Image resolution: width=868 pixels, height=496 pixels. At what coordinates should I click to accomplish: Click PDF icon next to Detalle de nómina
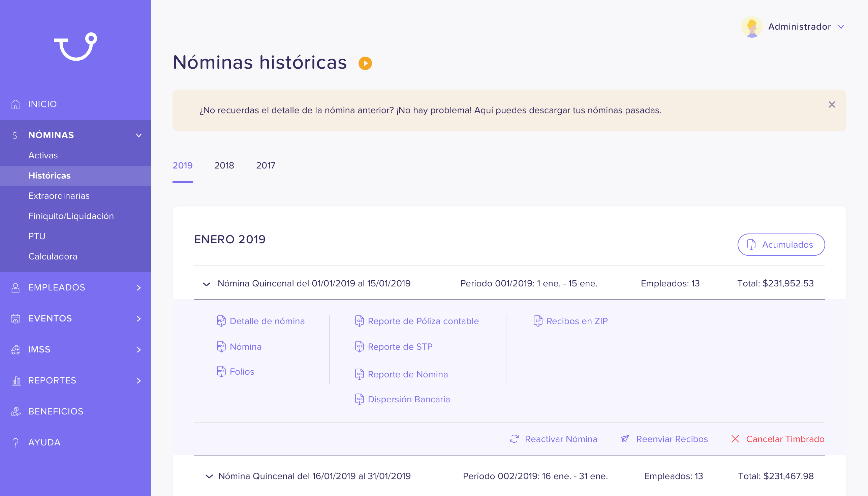221,321
